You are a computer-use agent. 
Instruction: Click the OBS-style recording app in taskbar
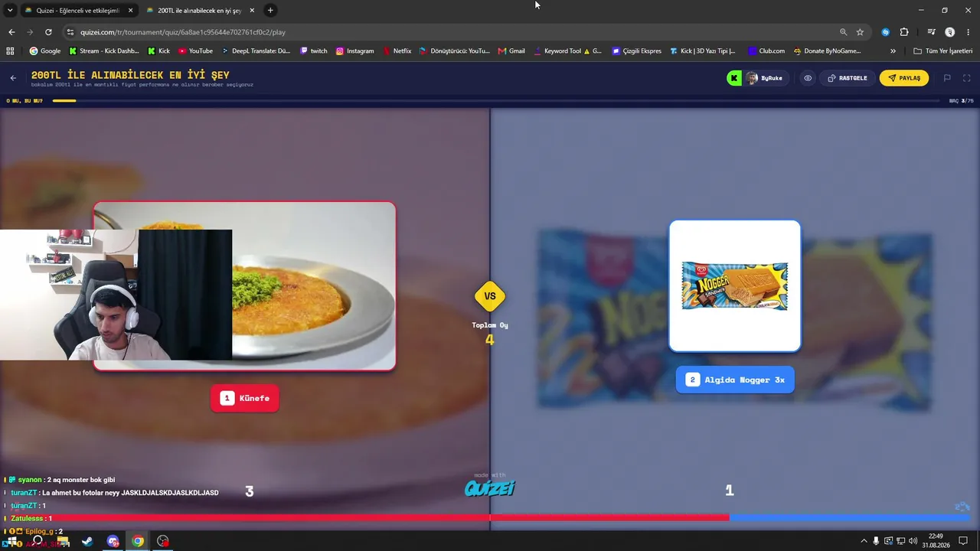163,541
